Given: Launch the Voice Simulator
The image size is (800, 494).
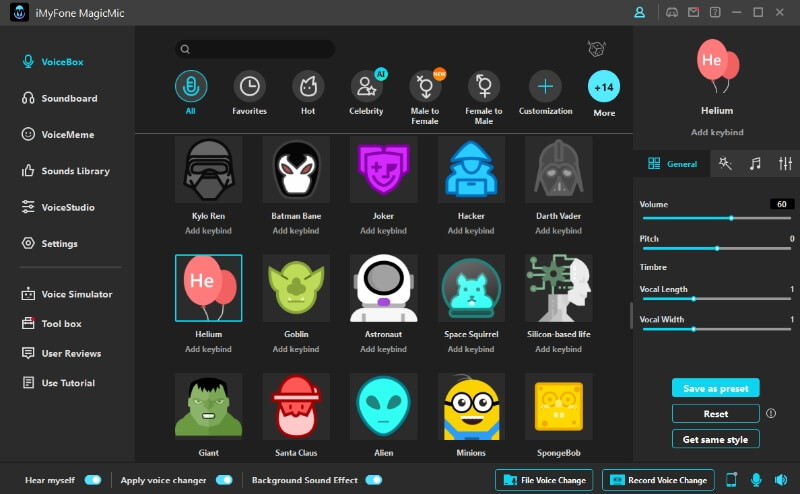Looking at the screenshot, I should point(67,294).
